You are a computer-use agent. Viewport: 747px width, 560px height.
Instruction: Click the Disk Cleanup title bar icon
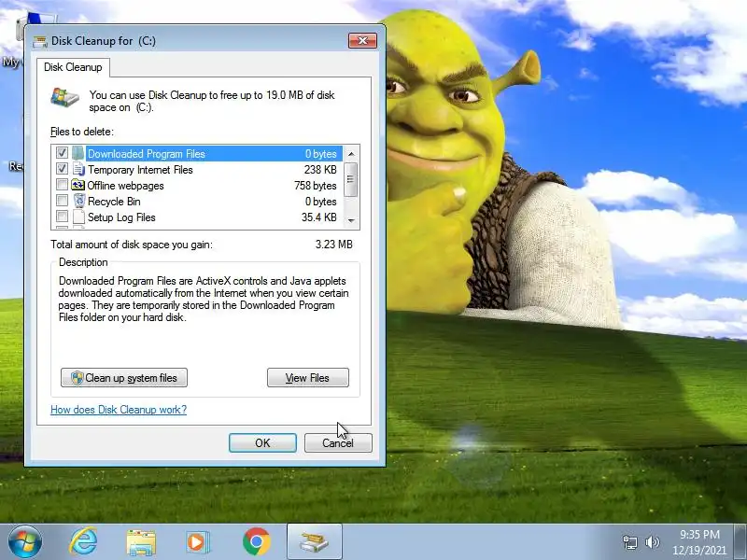[40, 41]
